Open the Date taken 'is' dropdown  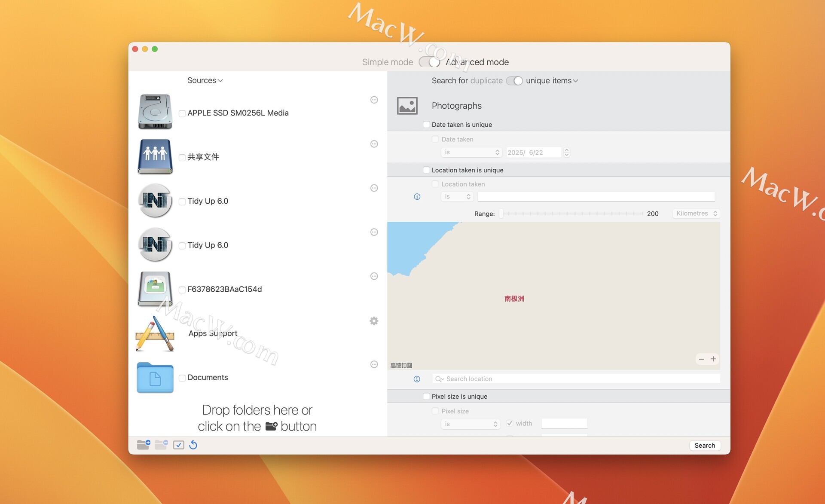pyautogui.click(x=471, y=153)
